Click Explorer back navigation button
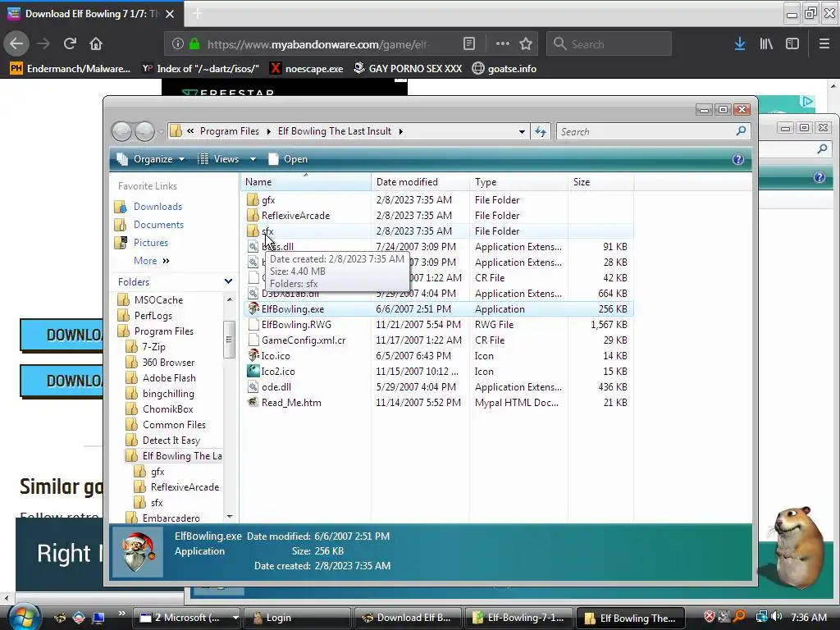 coord(122,131)
